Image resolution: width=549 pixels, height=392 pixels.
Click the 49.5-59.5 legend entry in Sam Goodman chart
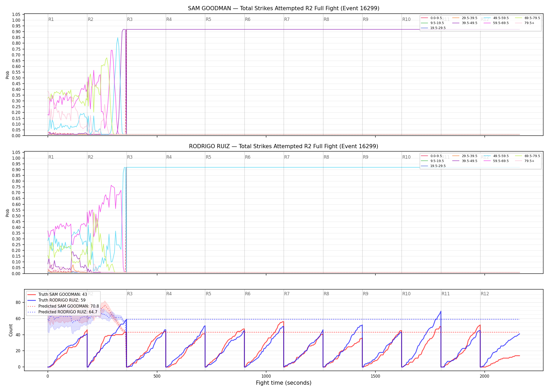click(x=496, y=18)
